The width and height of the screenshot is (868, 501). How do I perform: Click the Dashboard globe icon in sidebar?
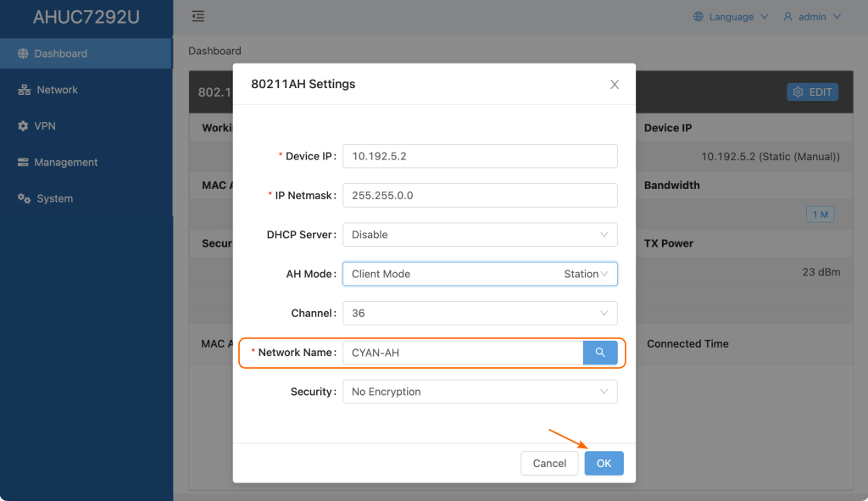23,53
